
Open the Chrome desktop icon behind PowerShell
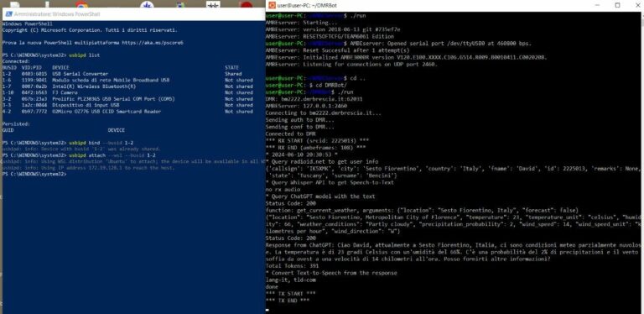[x=81, y=5]
